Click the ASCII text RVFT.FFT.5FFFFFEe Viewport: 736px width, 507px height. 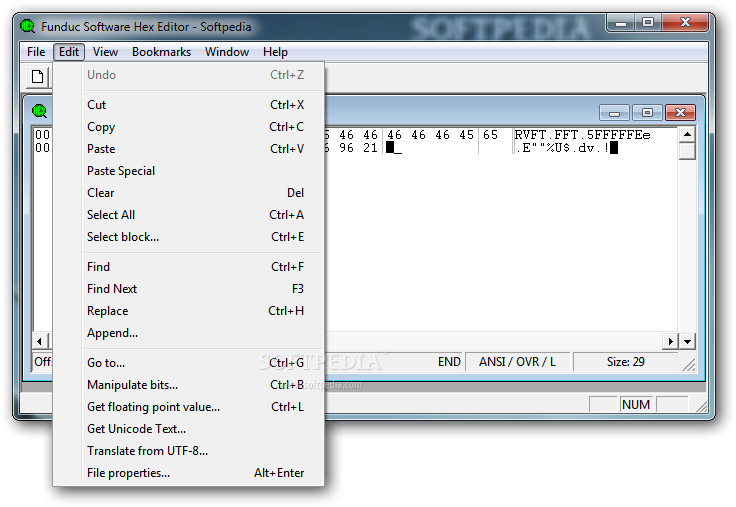click(x=583, y=135)
